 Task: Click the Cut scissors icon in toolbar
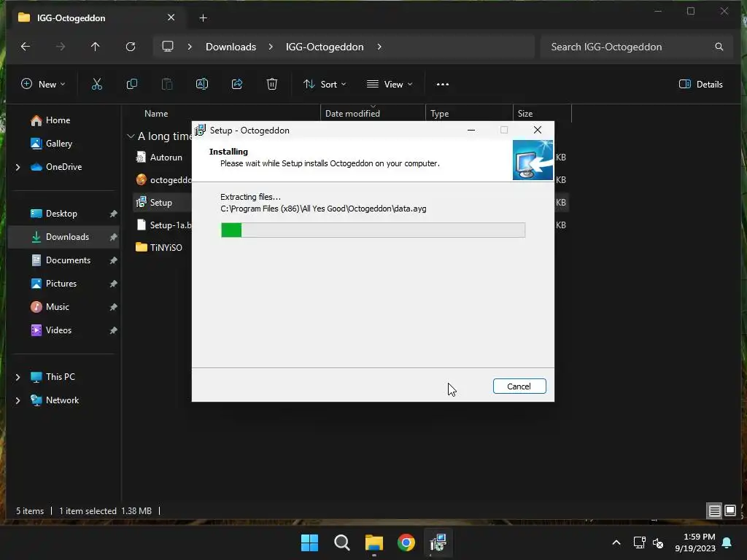[97, 85]
